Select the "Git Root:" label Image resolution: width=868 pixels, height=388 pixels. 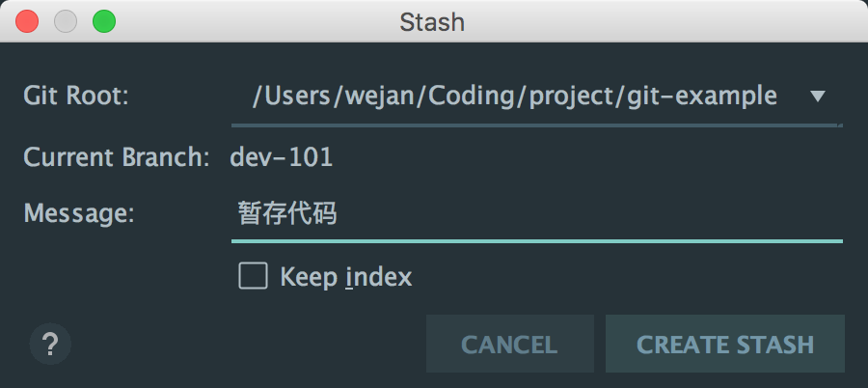(76, 97)
